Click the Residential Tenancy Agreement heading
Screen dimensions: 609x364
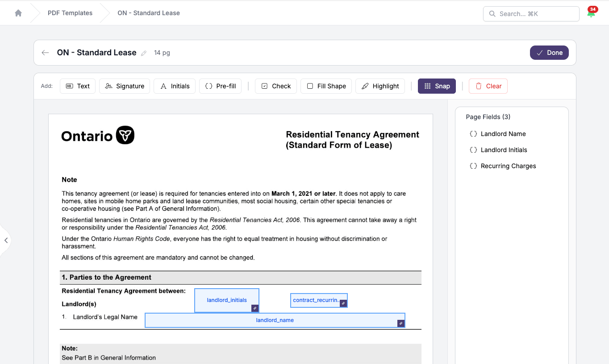click(352, 140)
